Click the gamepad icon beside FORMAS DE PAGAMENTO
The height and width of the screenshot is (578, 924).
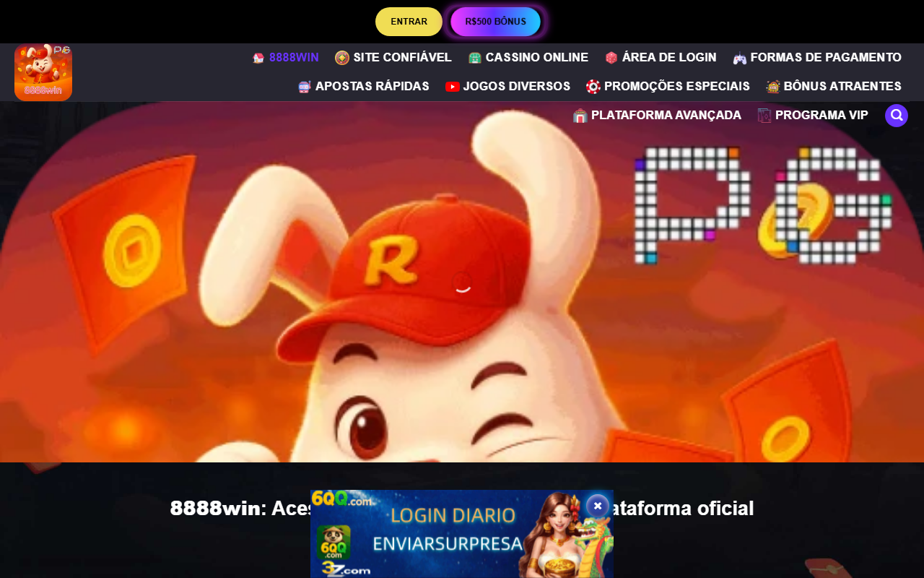740,59
